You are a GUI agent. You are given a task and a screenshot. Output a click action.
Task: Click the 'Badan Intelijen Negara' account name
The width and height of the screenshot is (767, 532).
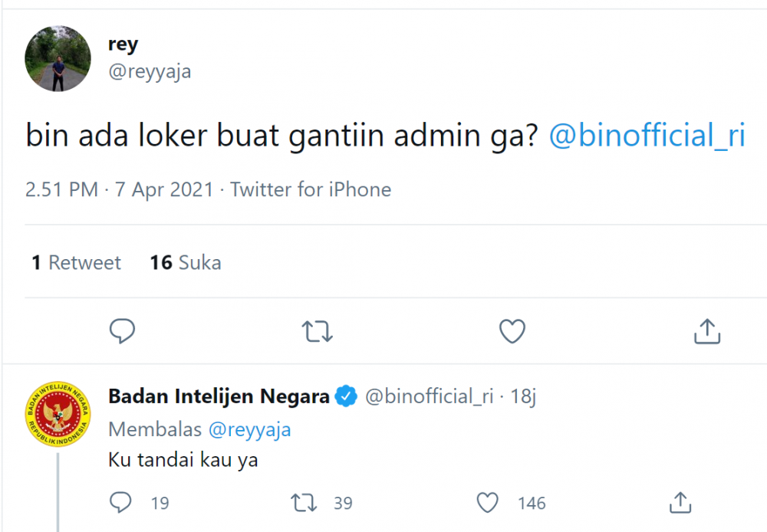point(219,396)
